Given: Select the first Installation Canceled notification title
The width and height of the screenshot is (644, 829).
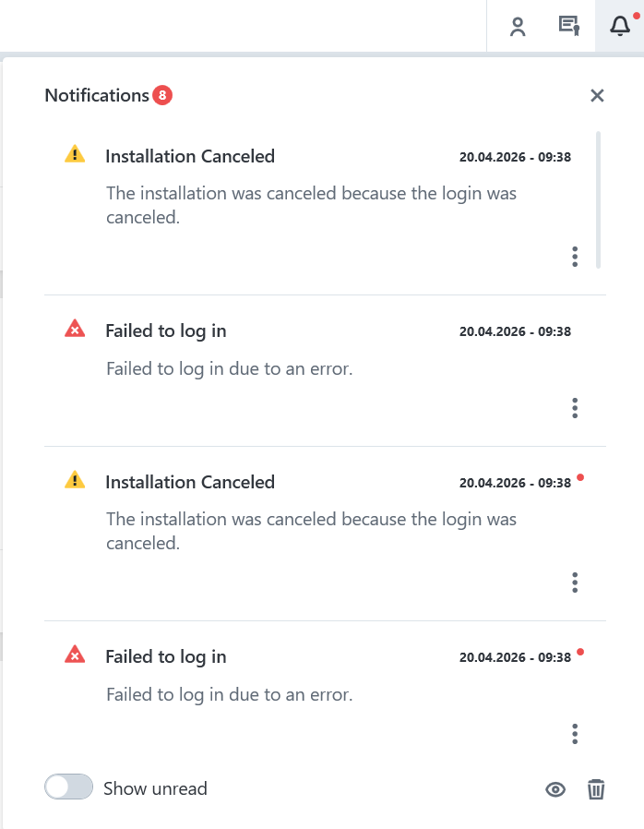Looking at the screenshot, I should 190,156.
